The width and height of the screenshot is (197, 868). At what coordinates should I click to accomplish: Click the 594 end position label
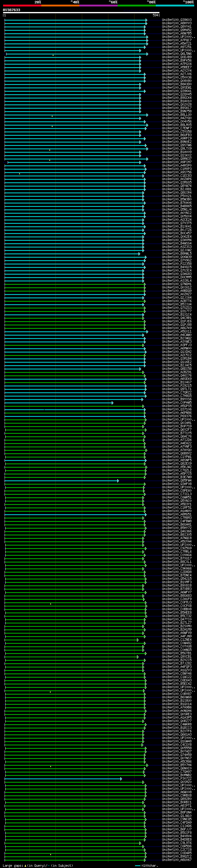point(155,15)
